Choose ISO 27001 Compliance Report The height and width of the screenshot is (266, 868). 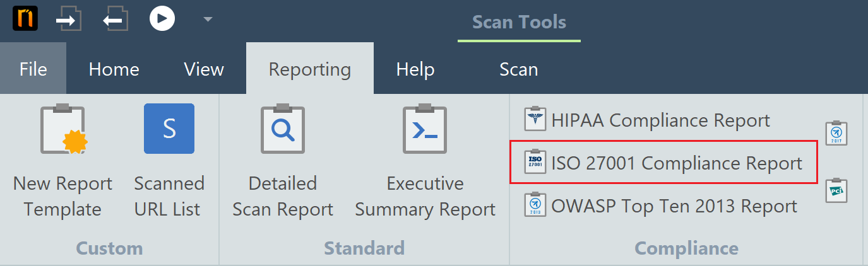[663, 163]
